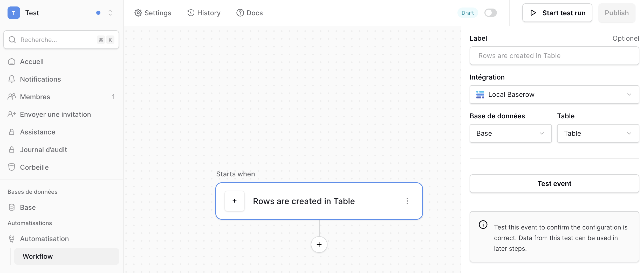The height and width of the screenshot is (273, 644).
Task: Click the Label input field
Action: [554, 56]
